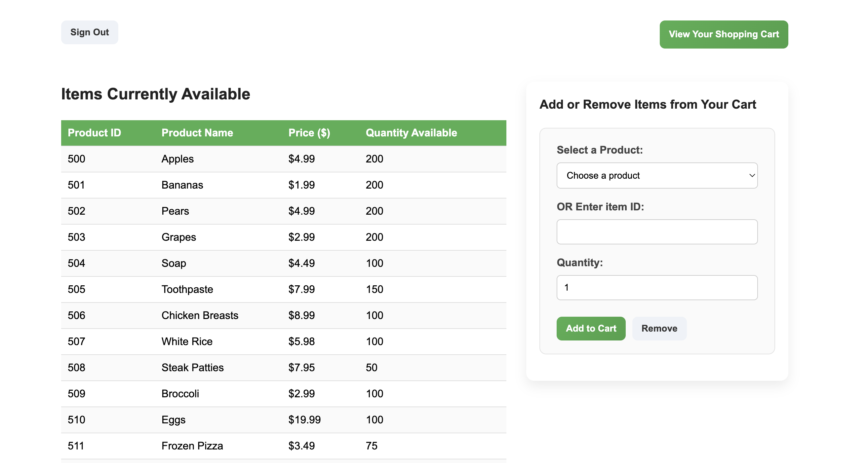Click the Price ($) column header
Screen dimensions: 868x463
(x=309, y=133)
